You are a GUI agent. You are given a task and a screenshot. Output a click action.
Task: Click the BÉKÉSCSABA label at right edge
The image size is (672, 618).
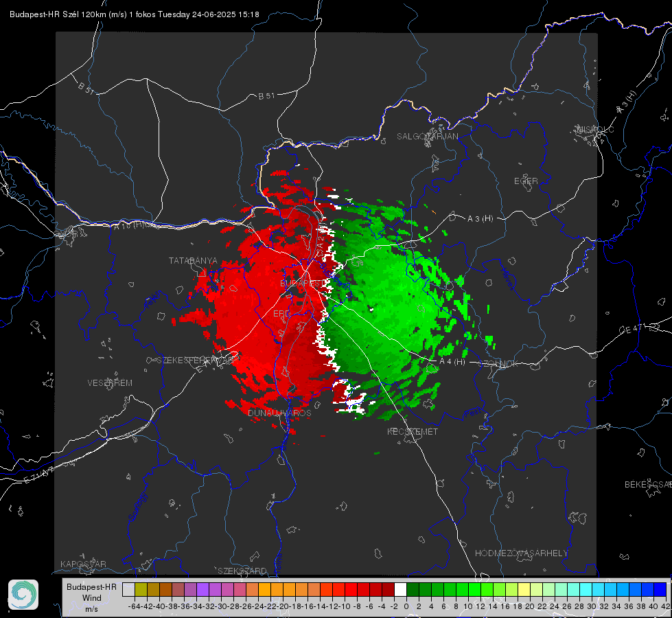click(x=648, y=485)
